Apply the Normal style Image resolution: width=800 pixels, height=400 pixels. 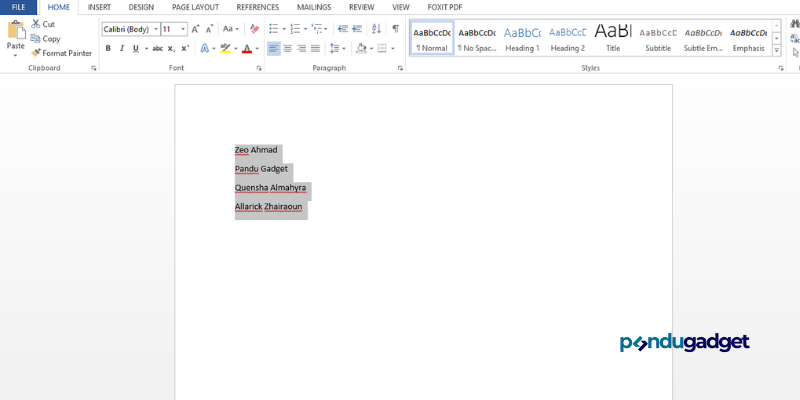[x=432, y=38]
